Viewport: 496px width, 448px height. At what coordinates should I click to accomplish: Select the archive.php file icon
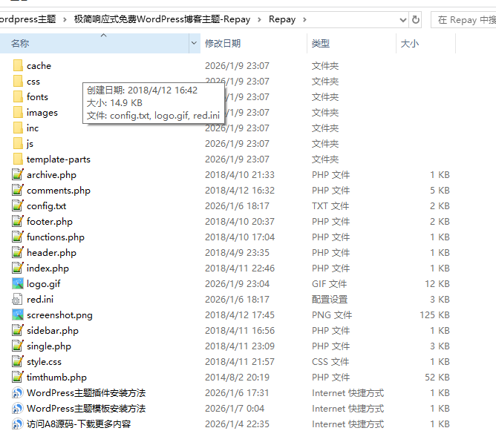(18, 175)
